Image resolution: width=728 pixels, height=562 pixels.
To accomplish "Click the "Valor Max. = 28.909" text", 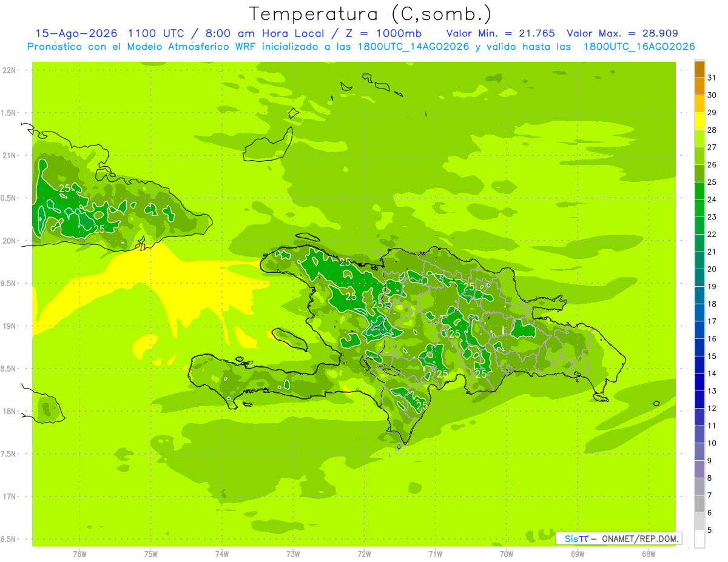I will pyautogui.click(x=622, y=33).
